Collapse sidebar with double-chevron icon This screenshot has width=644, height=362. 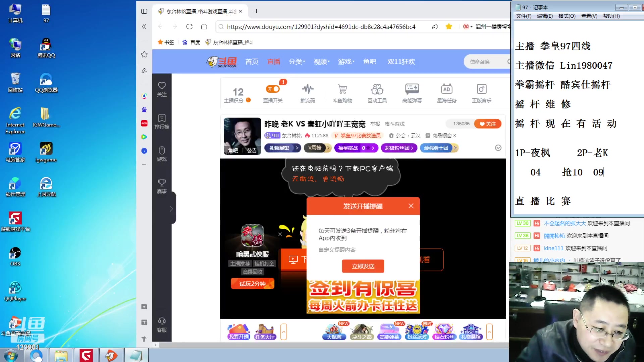point(144,27)
